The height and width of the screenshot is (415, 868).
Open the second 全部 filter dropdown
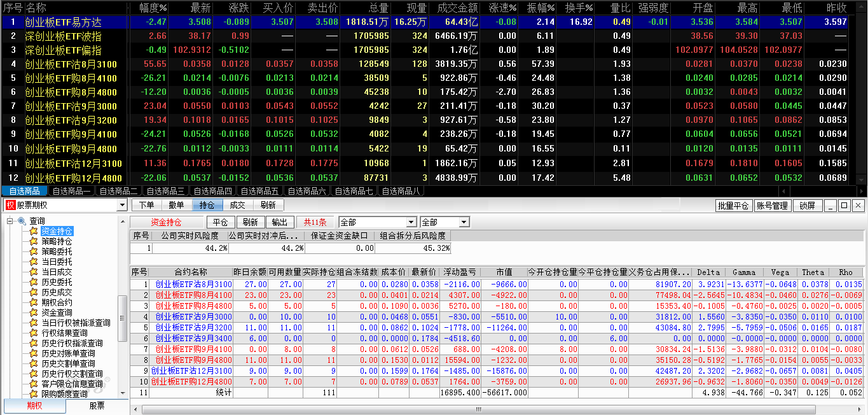pos(464,222)
